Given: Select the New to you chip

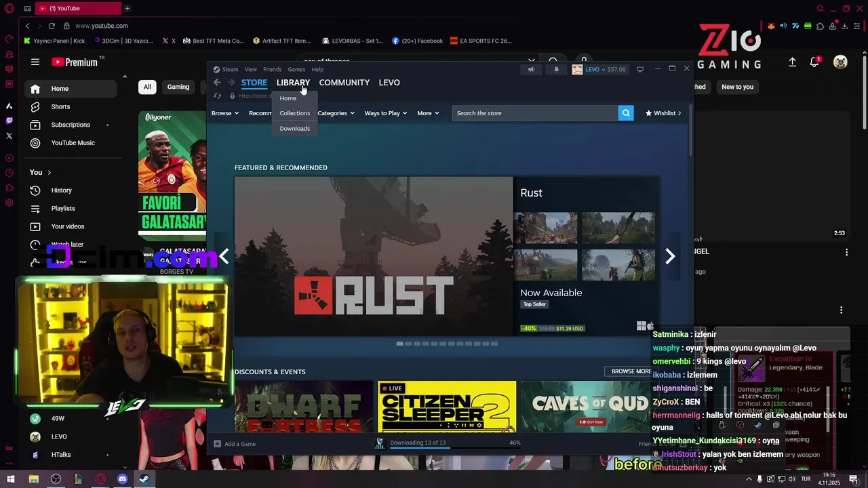Looking at the screenshot, I should tap(737, 87).
